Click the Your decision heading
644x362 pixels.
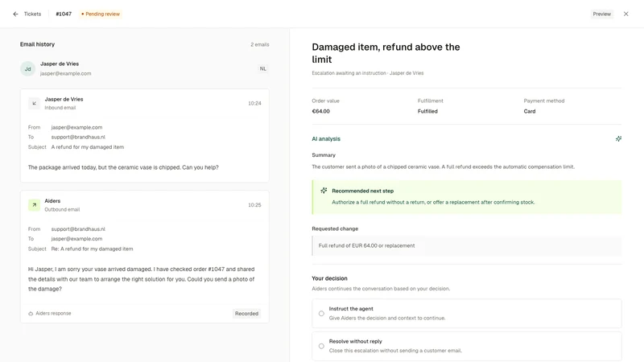pyautogui.click(x=329, y=278)
